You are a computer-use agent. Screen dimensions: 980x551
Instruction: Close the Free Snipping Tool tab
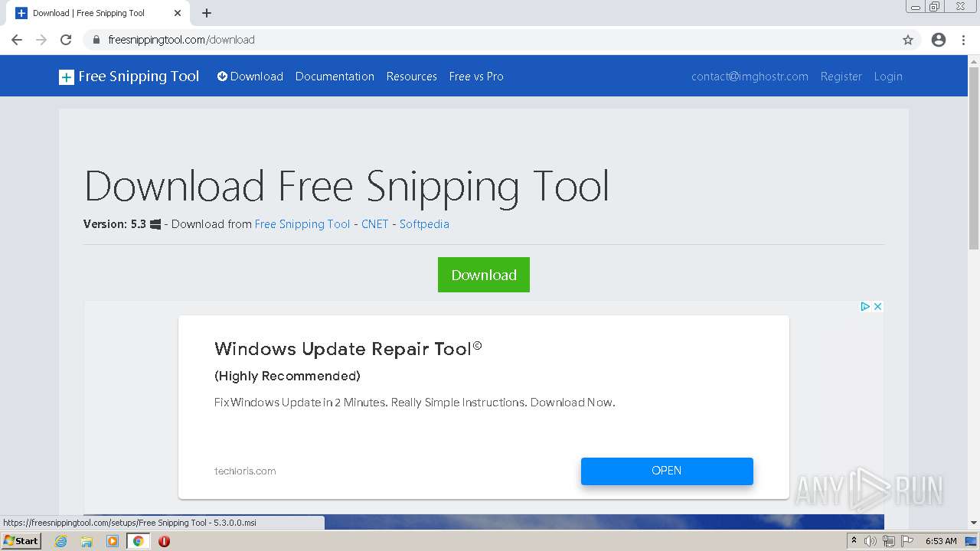point(178,13)
